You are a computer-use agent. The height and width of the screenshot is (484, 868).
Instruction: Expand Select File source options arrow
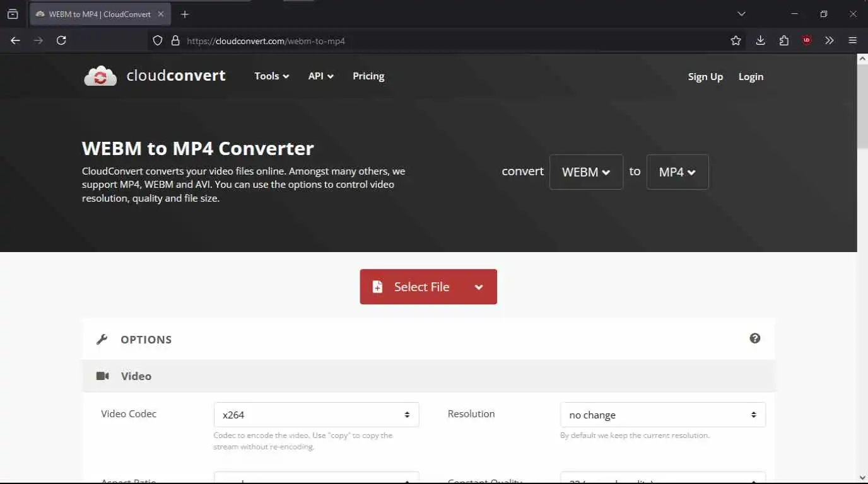pyautogui.click(x=479, y=287)
